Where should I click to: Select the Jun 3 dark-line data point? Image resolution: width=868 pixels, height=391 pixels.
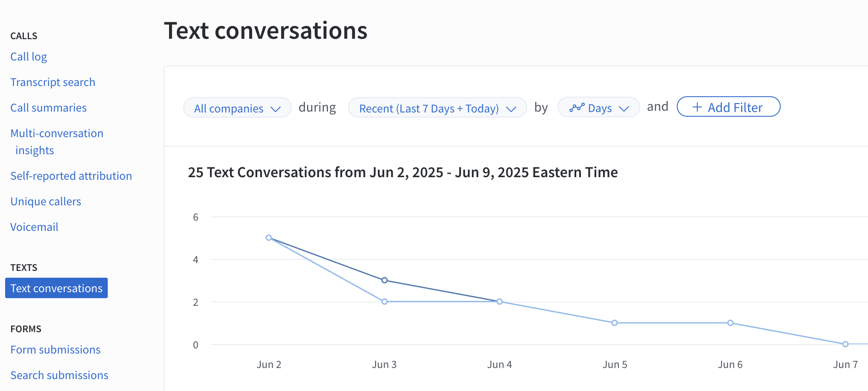coord(384,280)
